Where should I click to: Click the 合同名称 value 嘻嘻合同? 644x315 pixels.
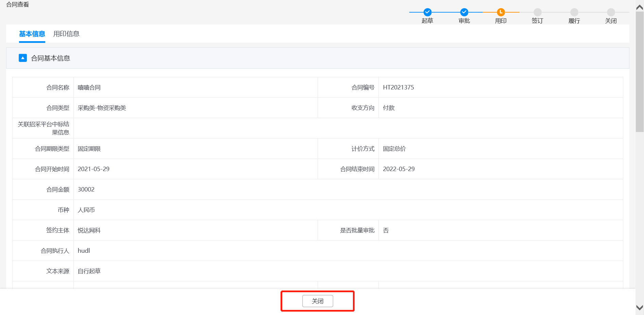point(89,87)
